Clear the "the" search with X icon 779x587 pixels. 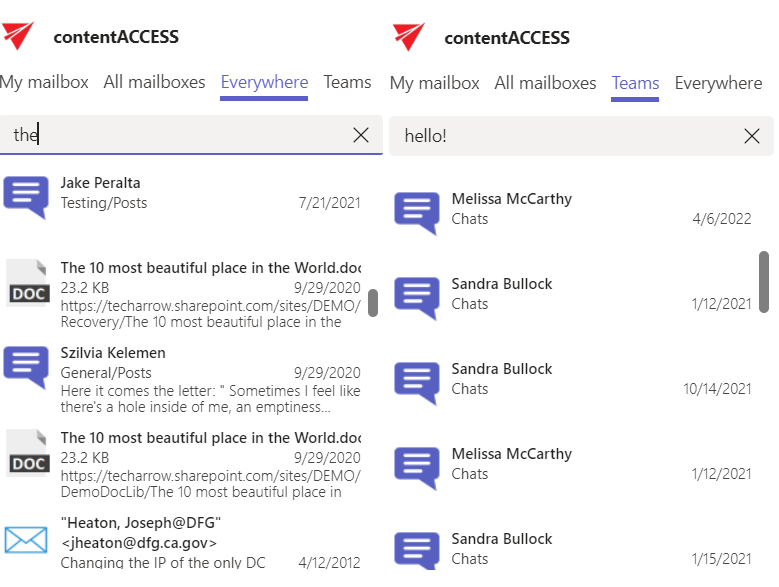(361, 135)
